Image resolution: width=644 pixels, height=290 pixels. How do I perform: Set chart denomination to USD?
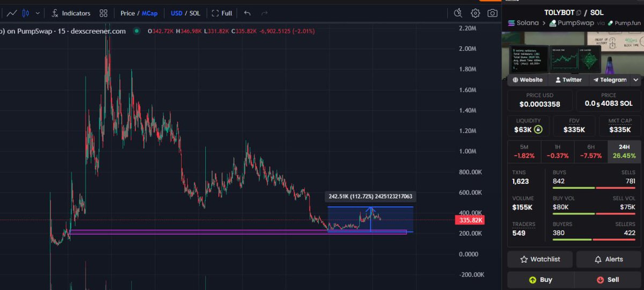click(x=176, y=13)
